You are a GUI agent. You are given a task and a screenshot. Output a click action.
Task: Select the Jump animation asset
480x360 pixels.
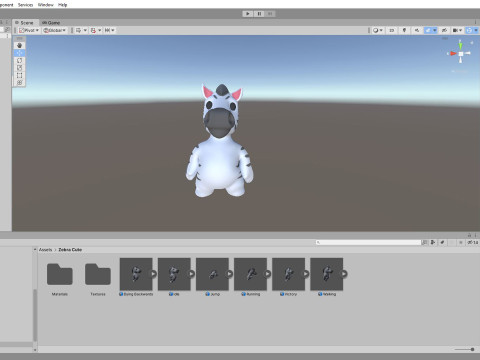(212, 277)
